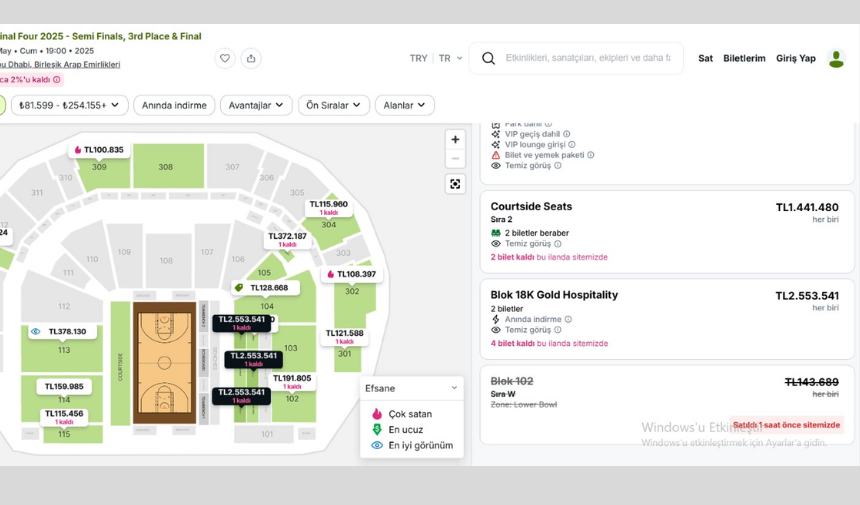This screenshot has width=860, height=505.
Task: Click the Giriş Yap link
Action: pos(795,58)
